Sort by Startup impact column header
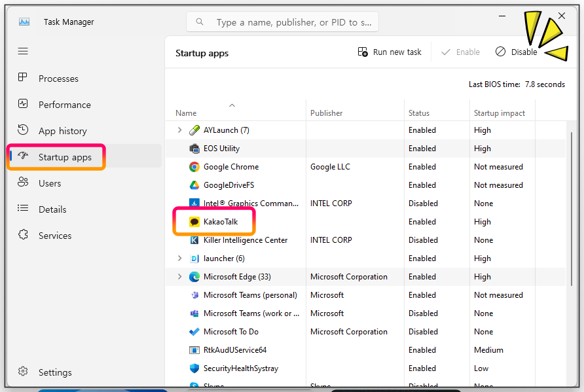 pos(499,113)
